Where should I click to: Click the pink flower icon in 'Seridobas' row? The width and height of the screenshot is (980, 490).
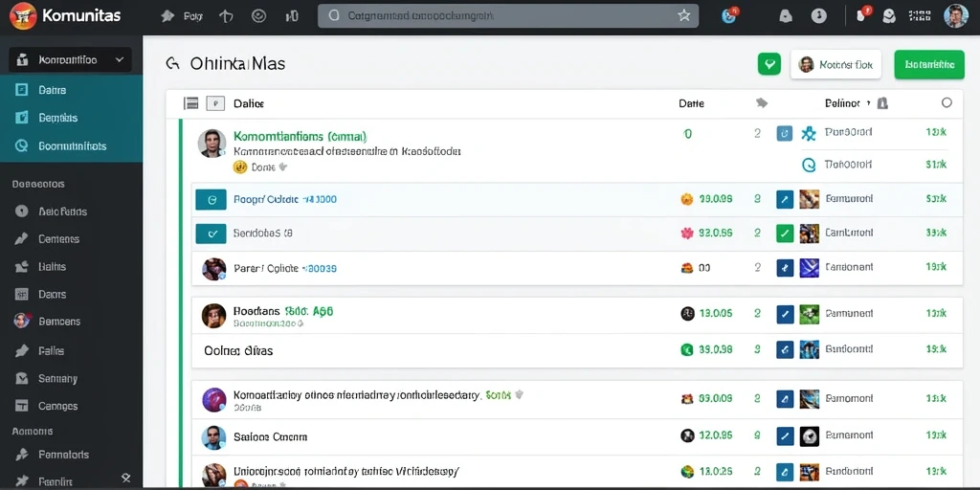(687, 234)
